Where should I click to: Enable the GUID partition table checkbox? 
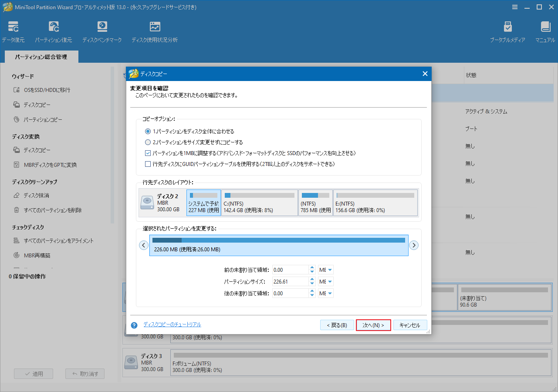tap(147, 164)
